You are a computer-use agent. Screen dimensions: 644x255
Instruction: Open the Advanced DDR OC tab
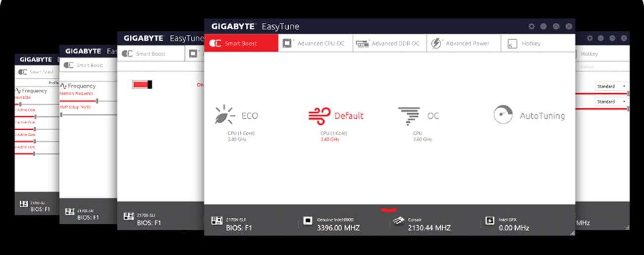(x=390, y=43)
